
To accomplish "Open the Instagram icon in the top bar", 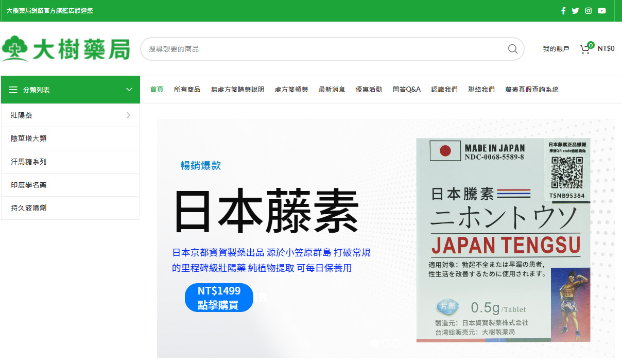I will click(588, 10).
